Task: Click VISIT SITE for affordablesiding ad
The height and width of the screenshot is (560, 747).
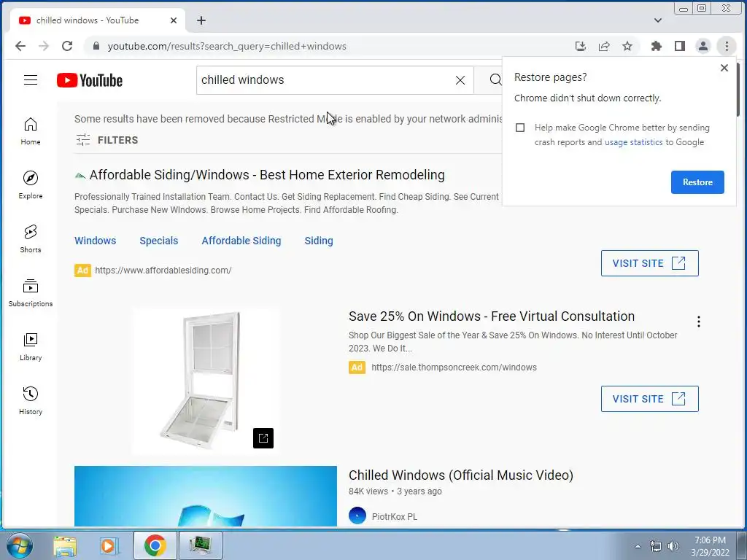Action: (649, 263)
